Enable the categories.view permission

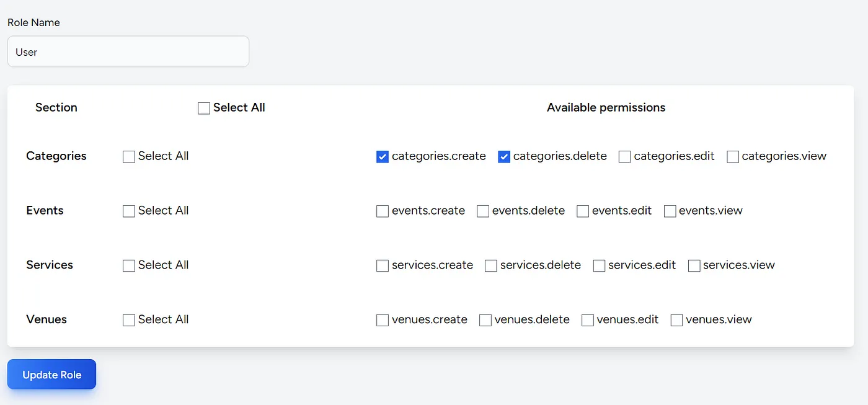(x=733, y=157)
